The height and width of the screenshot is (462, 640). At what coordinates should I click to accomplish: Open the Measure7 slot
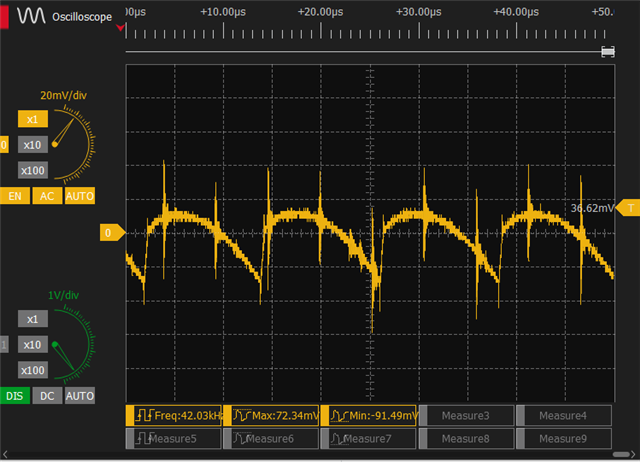pos(369,438)
